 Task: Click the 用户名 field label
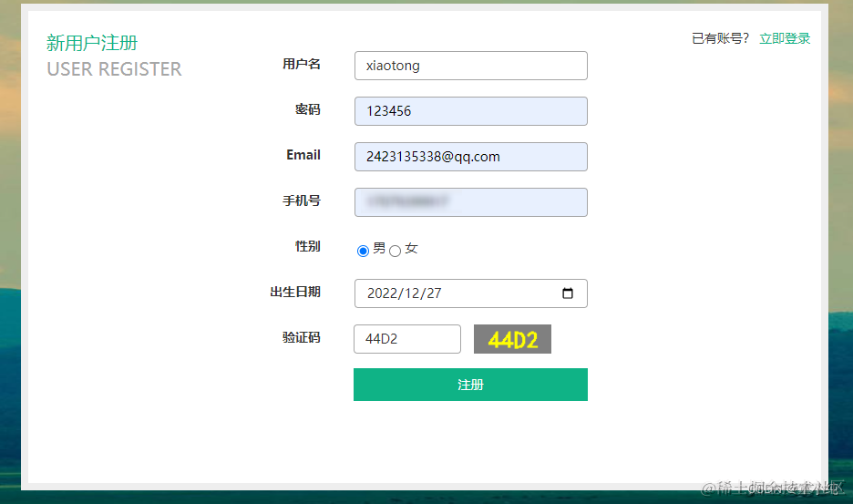pyautogui.click(x=302, y=64)
